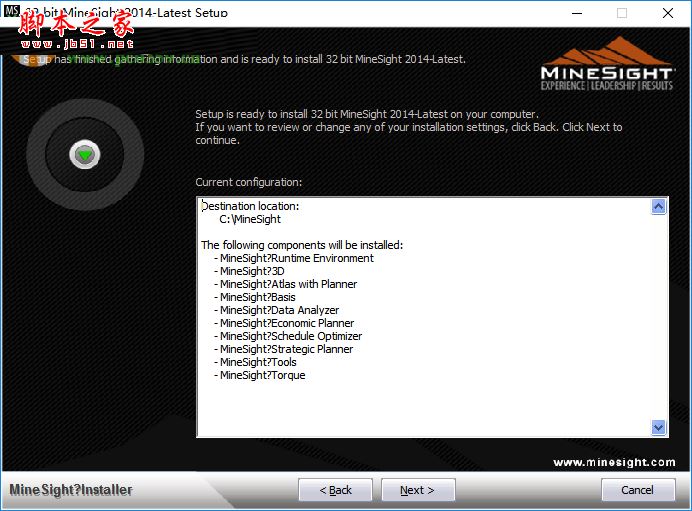Click 'The following components will be installed:' line

[302, 245]
